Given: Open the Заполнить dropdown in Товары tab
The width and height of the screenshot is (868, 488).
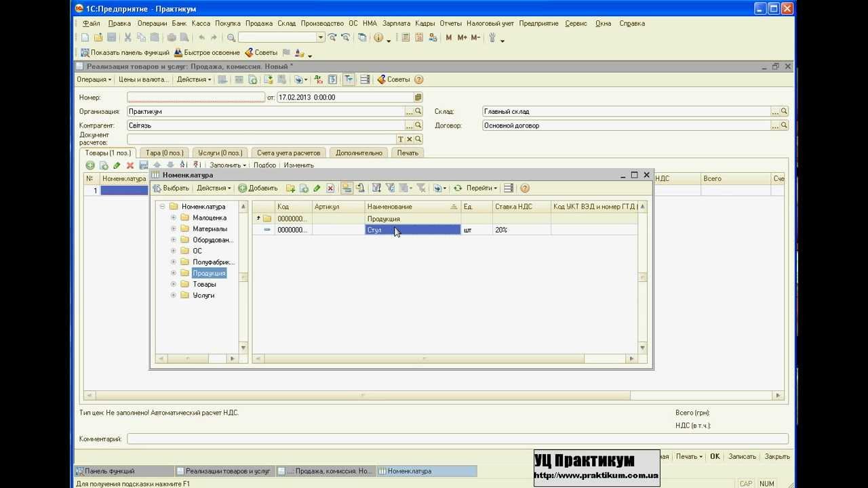Looking at the screenshot, I should [x=227, y=165].
